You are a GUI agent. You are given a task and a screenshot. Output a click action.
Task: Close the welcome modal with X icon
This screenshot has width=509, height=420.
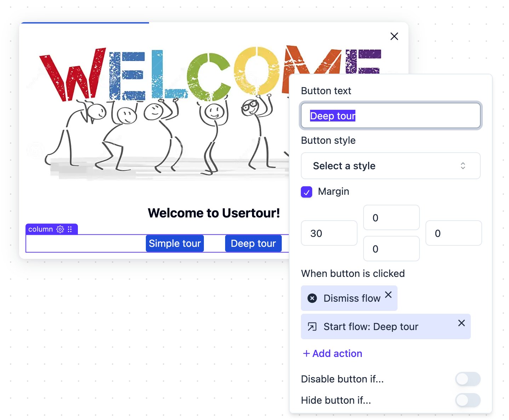pyautogui.click(x=394, y=36)
